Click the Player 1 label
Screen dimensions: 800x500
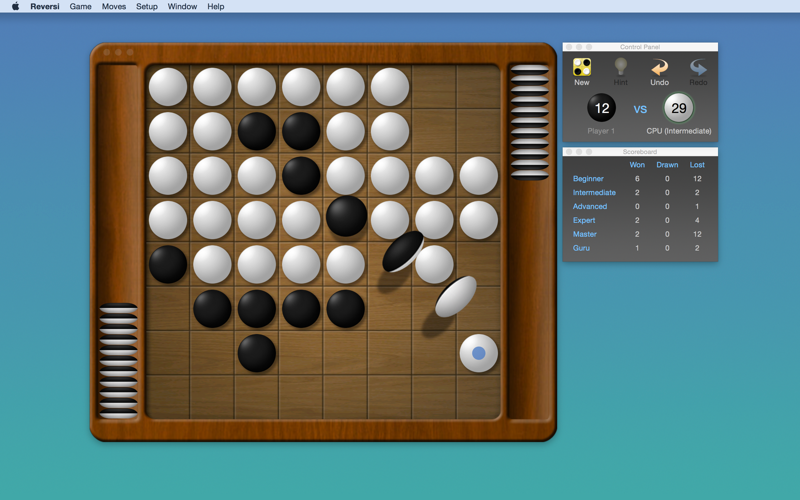click(601, 131)
